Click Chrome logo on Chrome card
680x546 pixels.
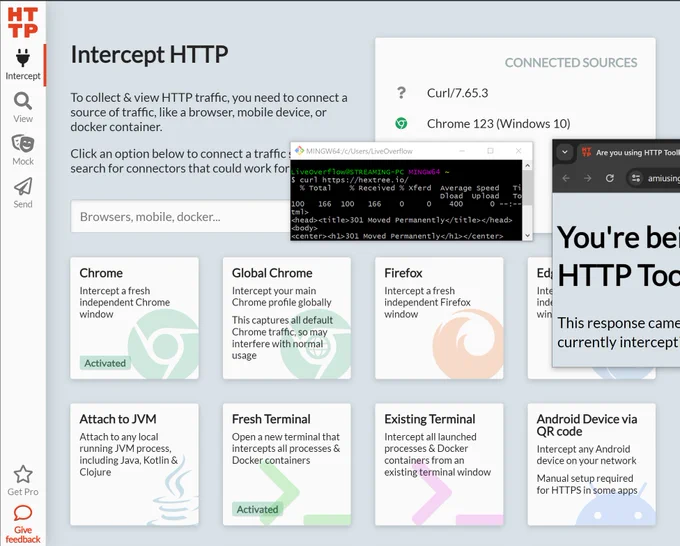[x=164, y=344]
